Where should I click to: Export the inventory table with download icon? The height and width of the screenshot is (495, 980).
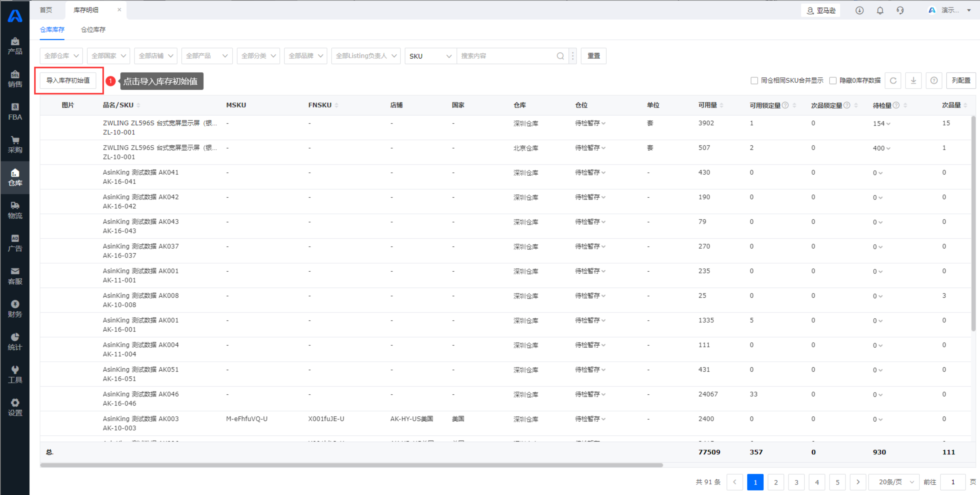pyautogui.click(x=914, y=81)
